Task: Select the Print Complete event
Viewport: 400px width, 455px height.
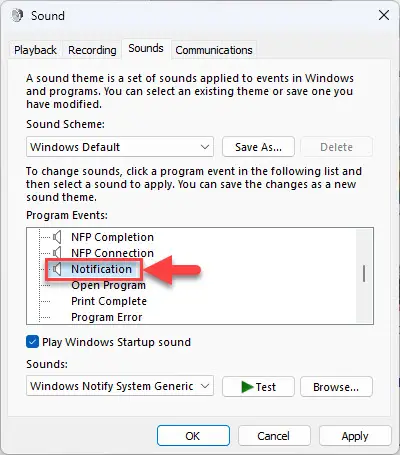Action: 109,301
